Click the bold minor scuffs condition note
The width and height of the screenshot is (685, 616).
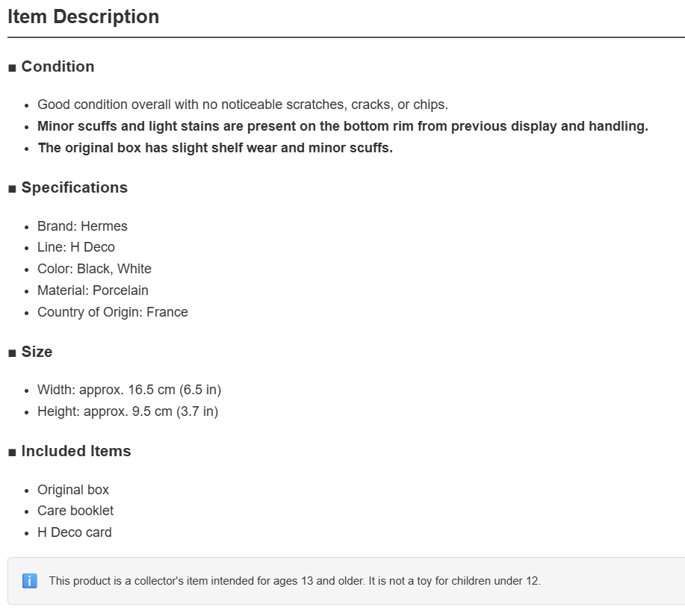pyautogui.click(x=342, y=126)
